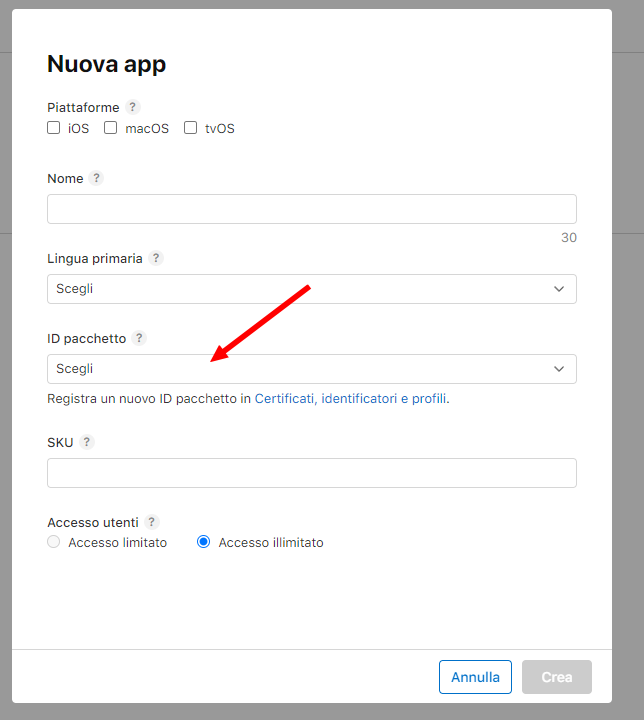The width and height of the screenshot is (644, 720).
Task: Show help for Accesso utenti
Action: click(x=152, y=522)
